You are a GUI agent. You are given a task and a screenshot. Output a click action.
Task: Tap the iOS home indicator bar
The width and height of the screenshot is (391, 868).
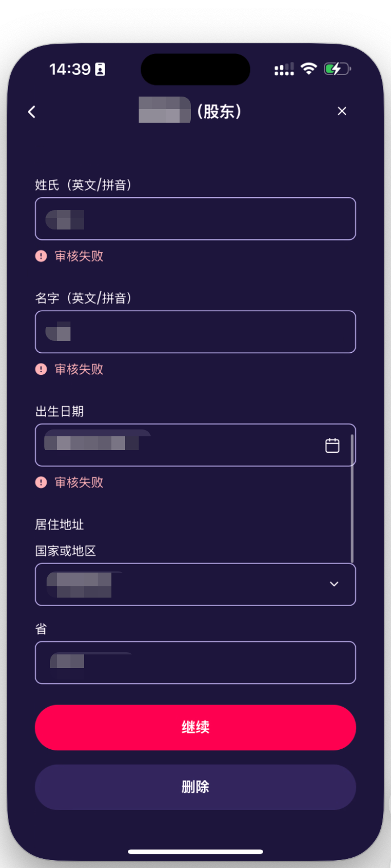pos(195,852)
